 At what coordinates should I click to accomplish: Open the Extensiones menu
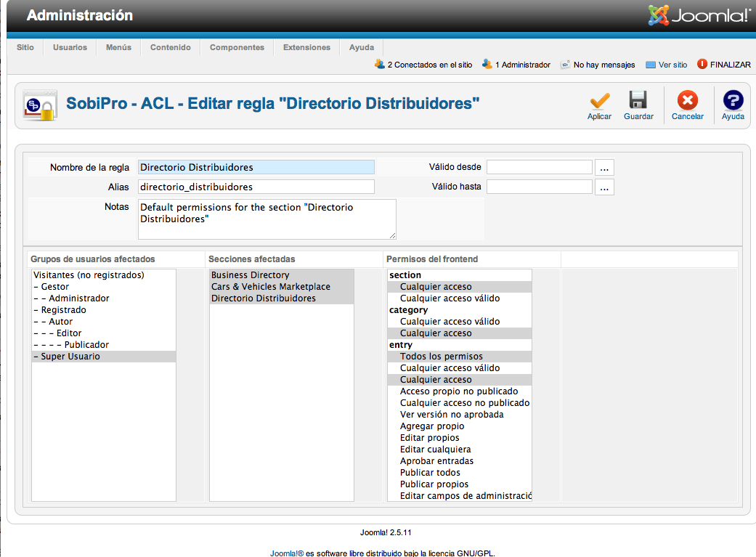[306, 47]
